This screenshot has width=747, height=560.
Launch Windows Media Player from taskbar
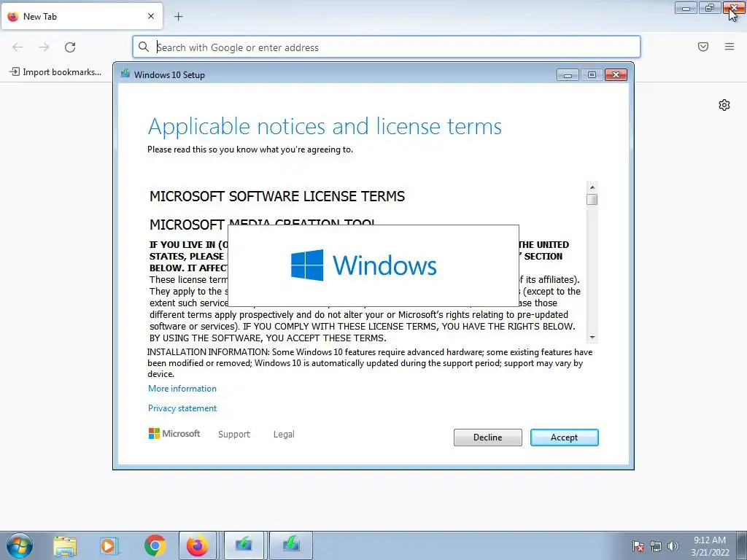point(109,545)
